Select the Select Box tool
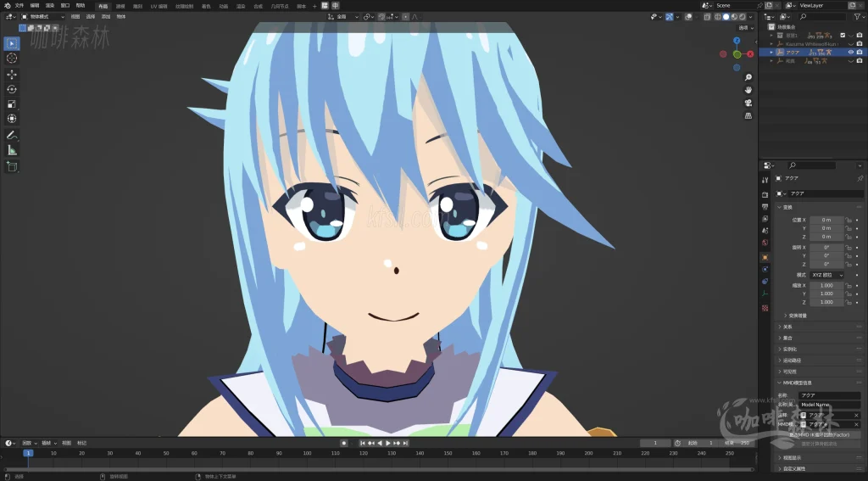This screenshot has height=481, width=868. 12,43
